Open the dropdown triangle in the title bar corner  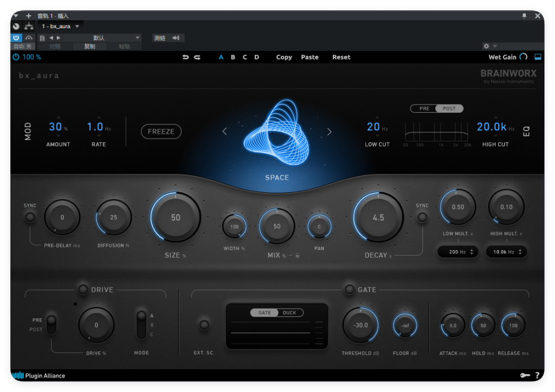pyautogui.click(x=16, y=16)
